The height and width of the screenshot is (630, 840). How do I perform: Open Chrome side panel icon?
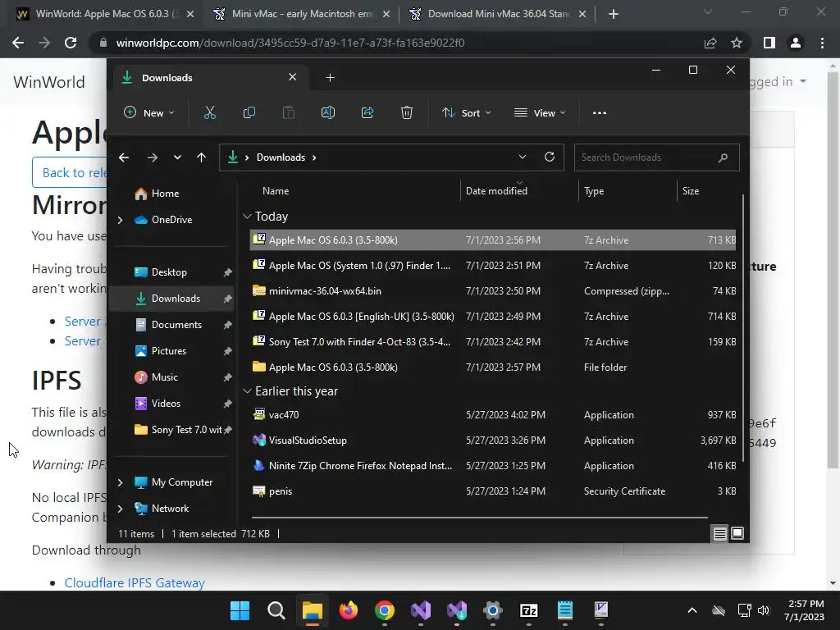click(769, 43)
